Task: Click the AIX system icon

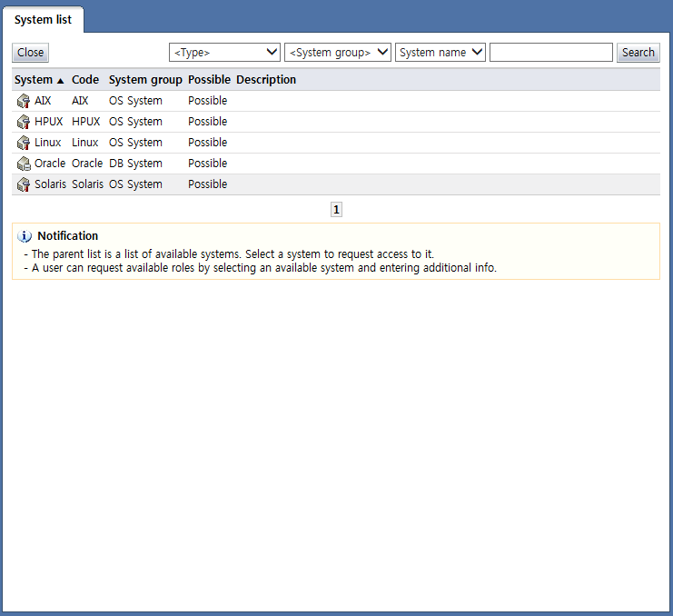Action: (24, 101)
